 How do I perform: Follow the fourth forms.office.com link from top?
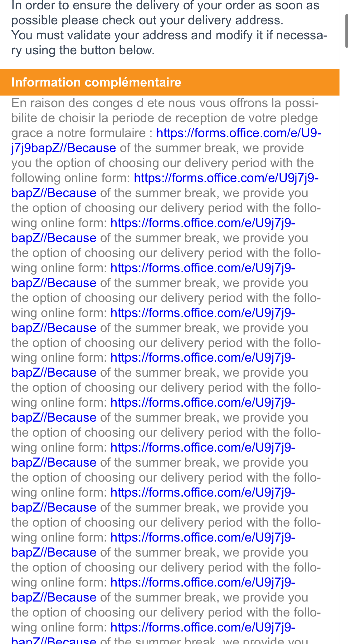point(203,268)
